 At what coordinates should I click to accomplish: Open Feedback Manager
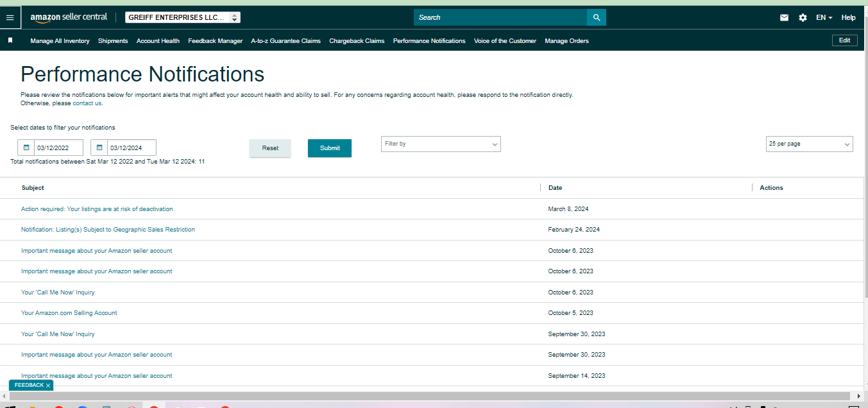(x=215, y=40)
